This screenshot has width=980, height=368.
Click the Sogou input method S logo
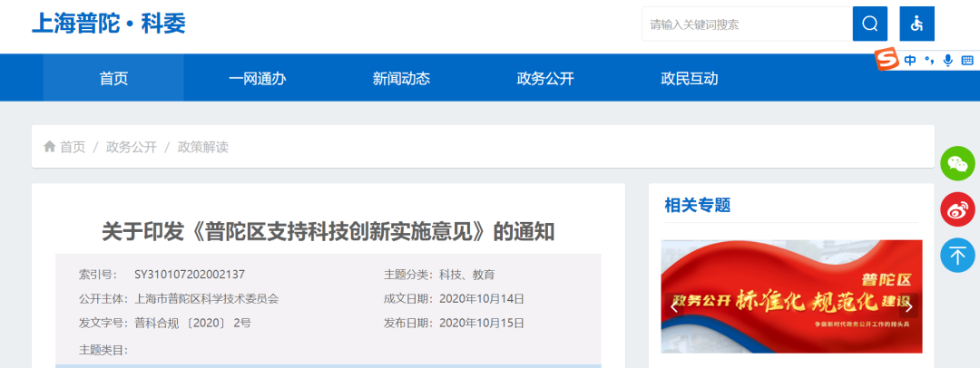click(x=887, y=59)
